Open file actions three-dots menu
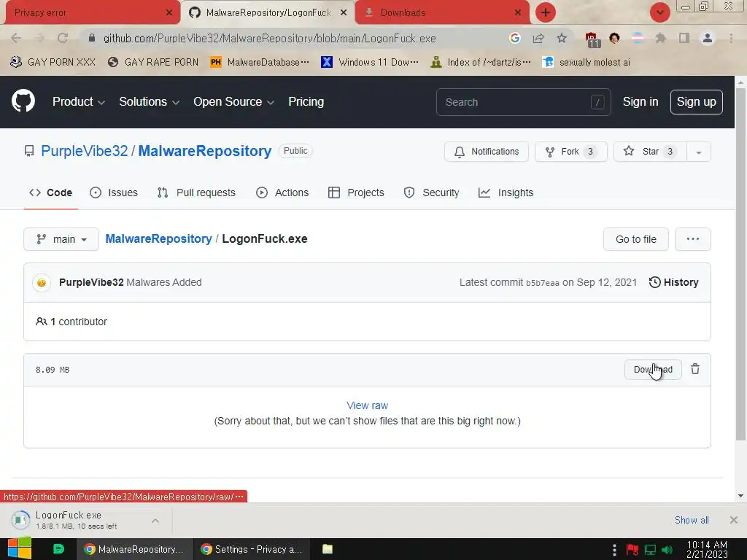The image size is (747, 560). tap(693, 239)
